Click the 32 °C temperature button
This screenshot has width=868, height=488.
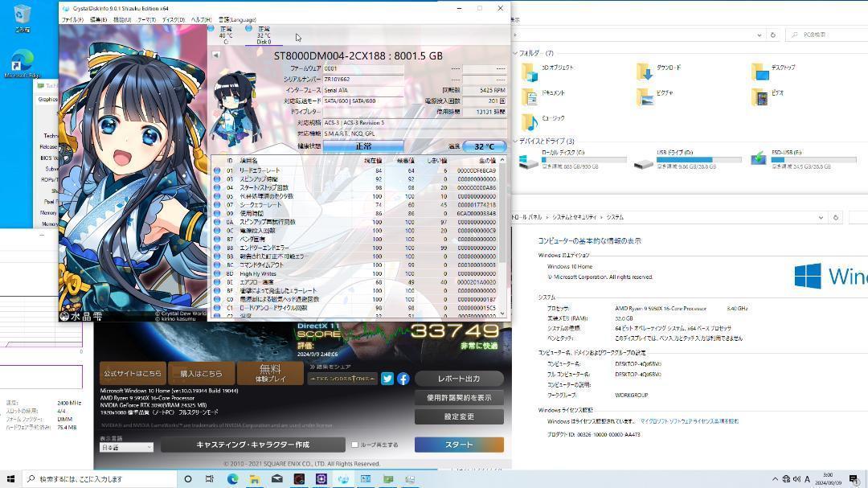click(x=485, y=146)
